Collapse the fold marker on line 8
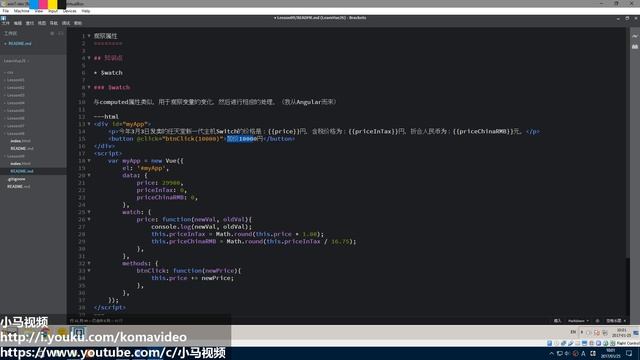This screenshot has height=360, width=640. click(89, 87)
